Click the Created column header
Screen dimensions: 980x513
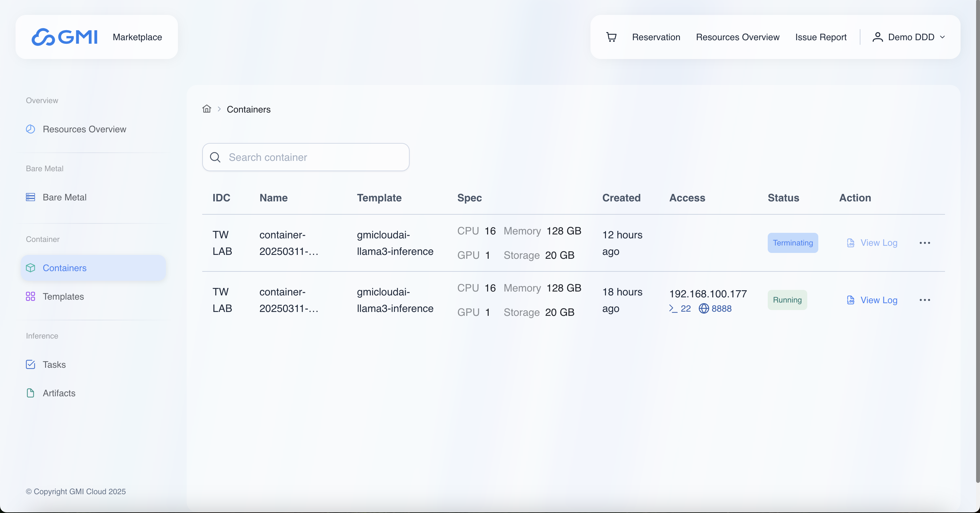coord(621,198)
